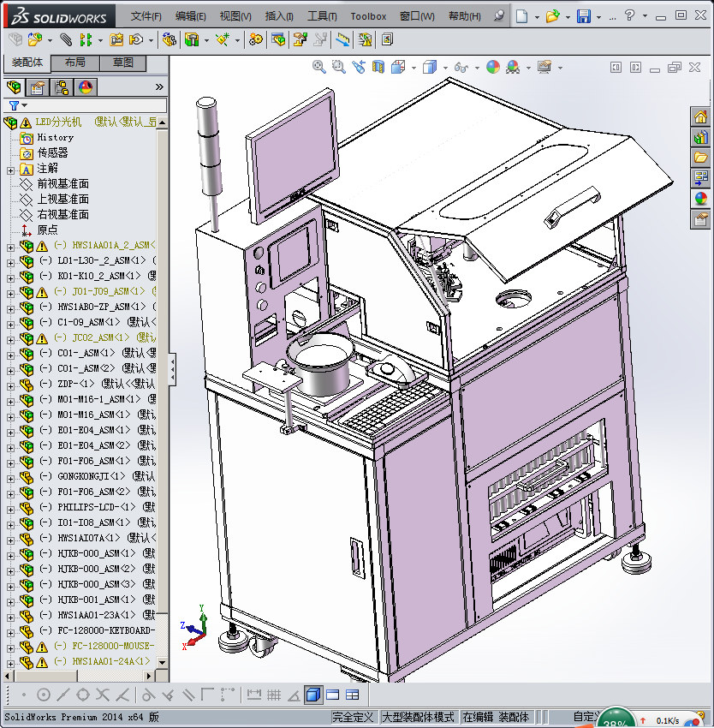The width and height of the screenshot is (714, 728).
Task: Toggle the Hide/Show Items glasses icon
Action: 461,67
